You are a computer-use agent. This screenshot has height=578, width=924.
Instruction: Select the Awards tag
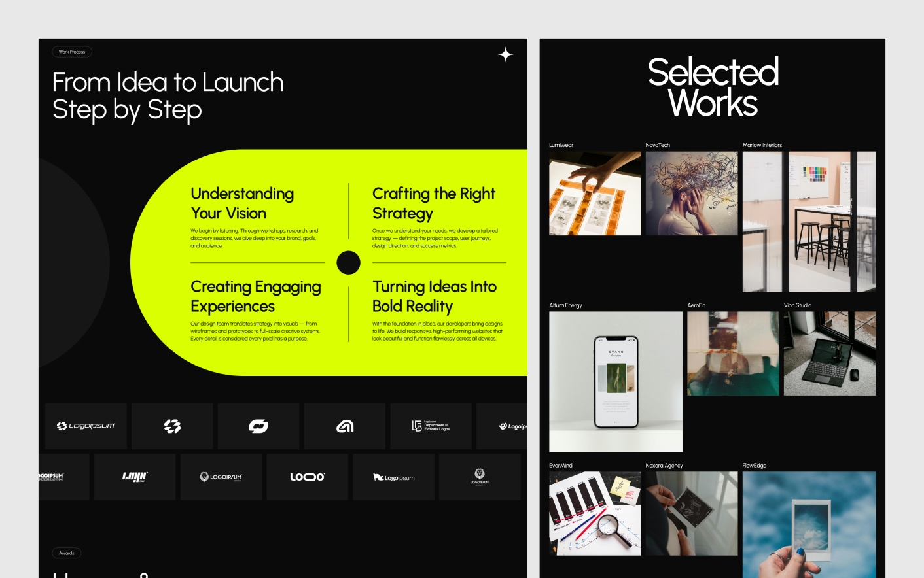[67, 553]
